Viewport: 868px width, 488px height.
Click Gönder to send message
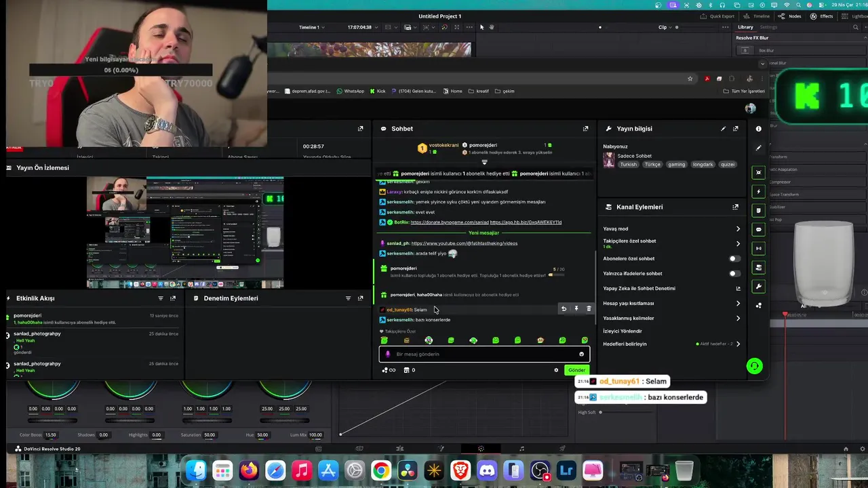(576, 370)
